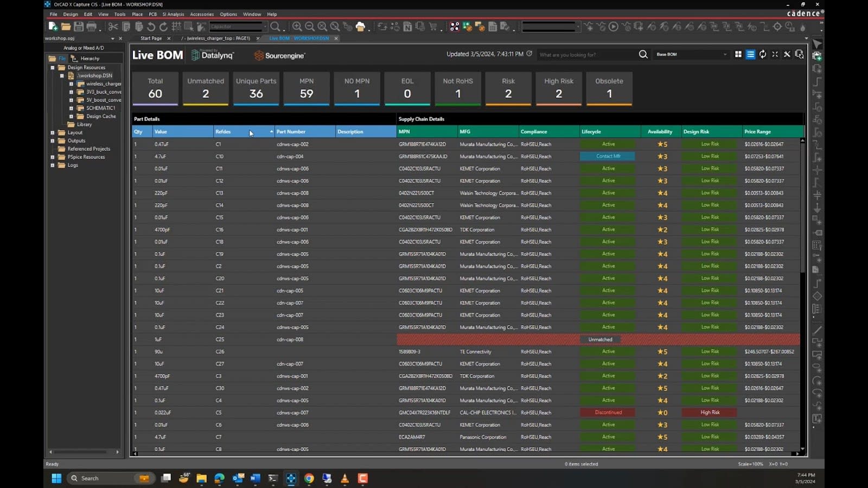Expand the Outputs folder
Viewport: 868px width, 488px height.
pyautogui.click(x=53, y=141)
